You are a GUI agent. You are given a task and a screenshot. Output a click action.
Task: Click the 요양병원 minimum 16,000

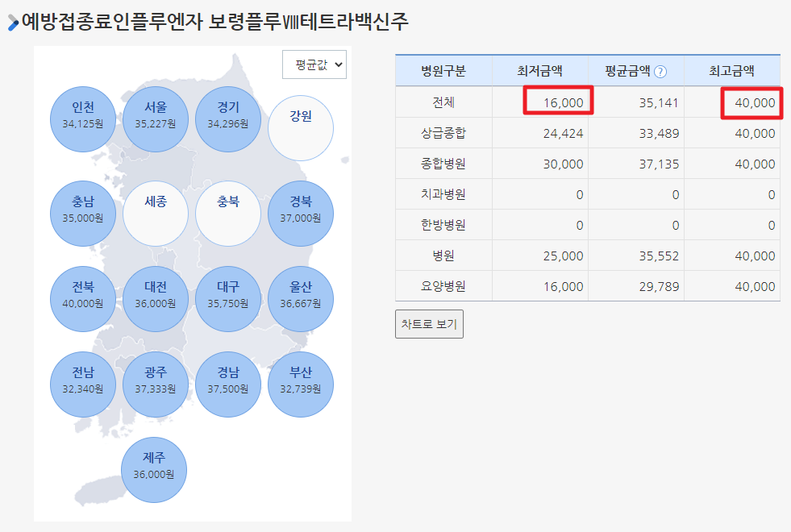(563, 287)
